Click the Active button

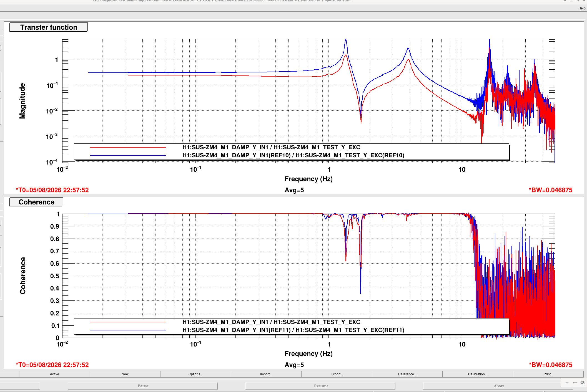click(x=54, y=374)
